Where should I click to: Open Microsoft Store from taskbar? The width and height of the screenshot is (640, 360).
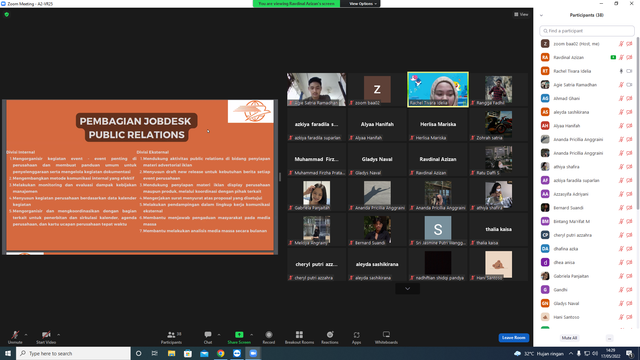pyautogui.click(x=188, y=353)
